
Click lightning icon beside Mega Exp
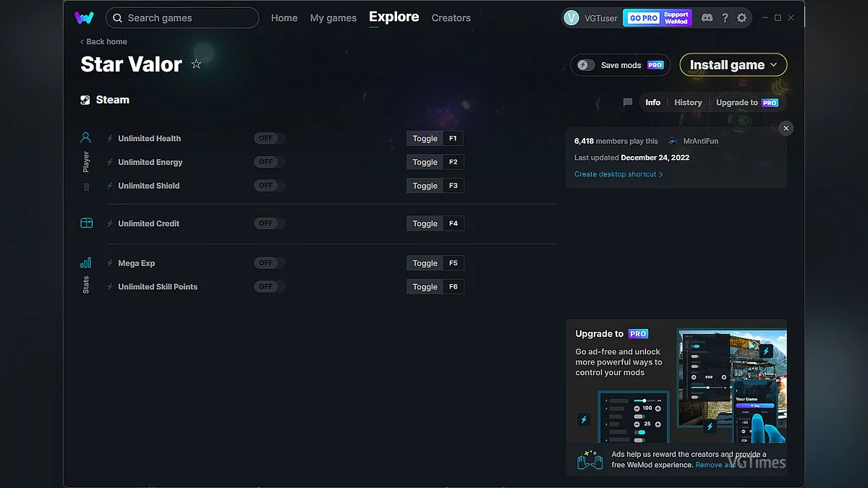point(110,264)
